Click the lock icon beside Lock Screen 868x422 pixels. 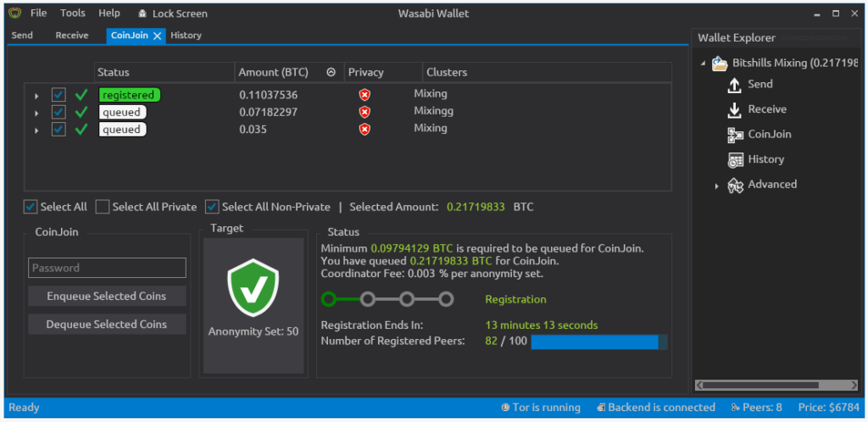coord(142,14)
